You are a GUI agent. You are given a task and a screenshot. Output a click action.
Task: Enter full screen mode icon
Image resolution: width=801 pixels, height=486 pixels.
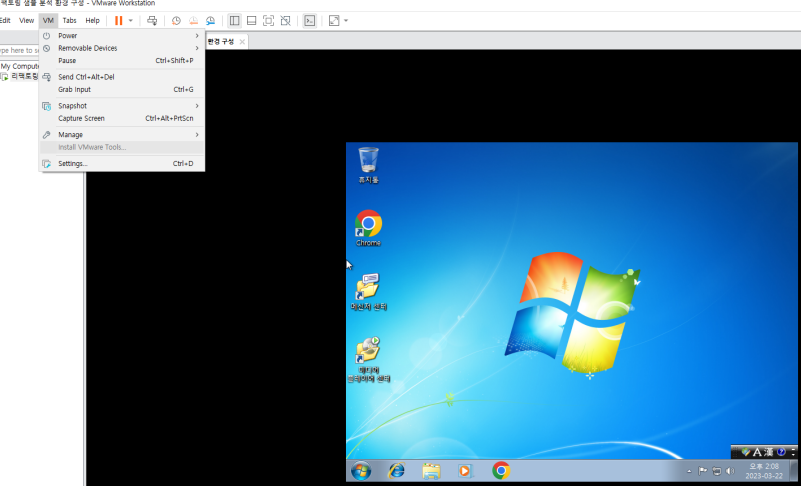click(268, 20)
